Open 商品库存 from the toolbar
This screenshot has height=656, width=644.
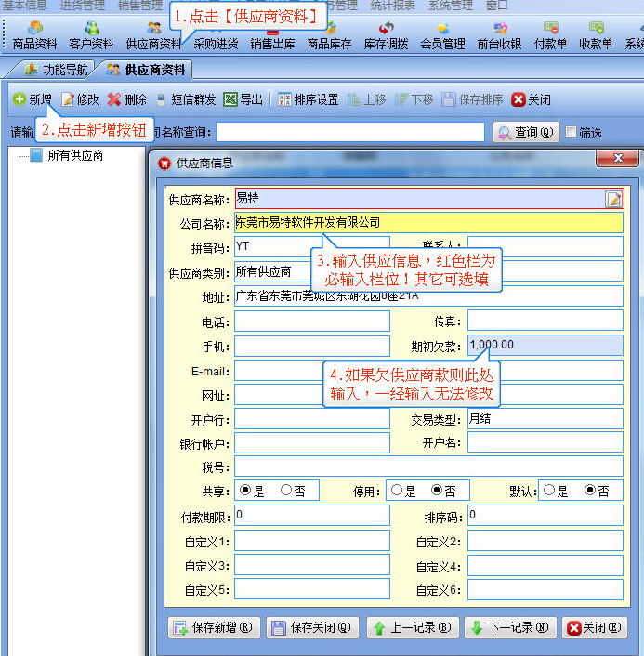pyautogui.click(x=329, y=35)
